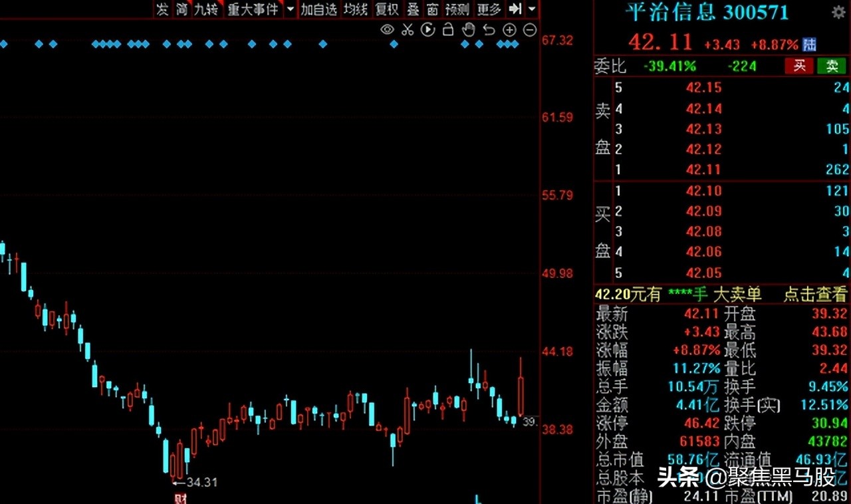Click the arrow-to-bar collapse icon in toolbar
The height and width of the screenshot is (504, 851).
point(515,9)
